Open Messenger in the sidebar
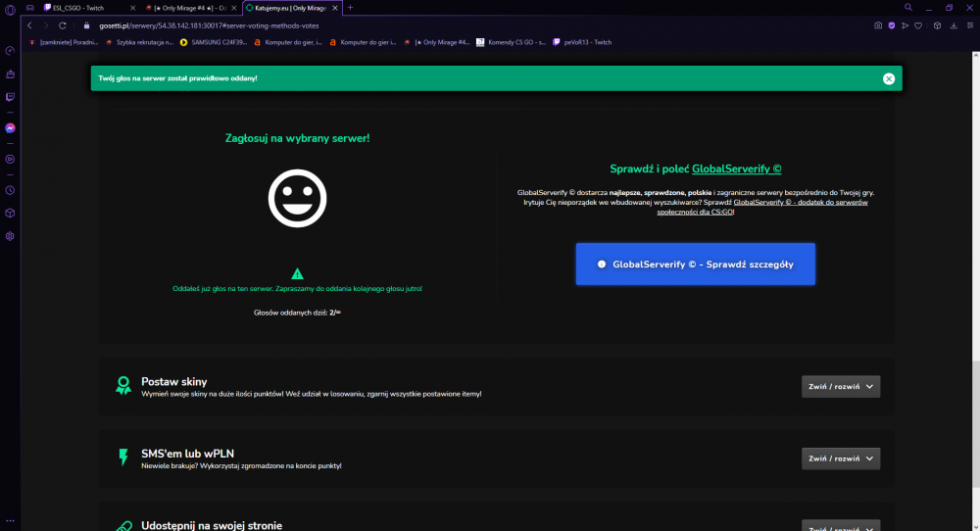This screenshot has height=531, width=980. pos(10,128)
